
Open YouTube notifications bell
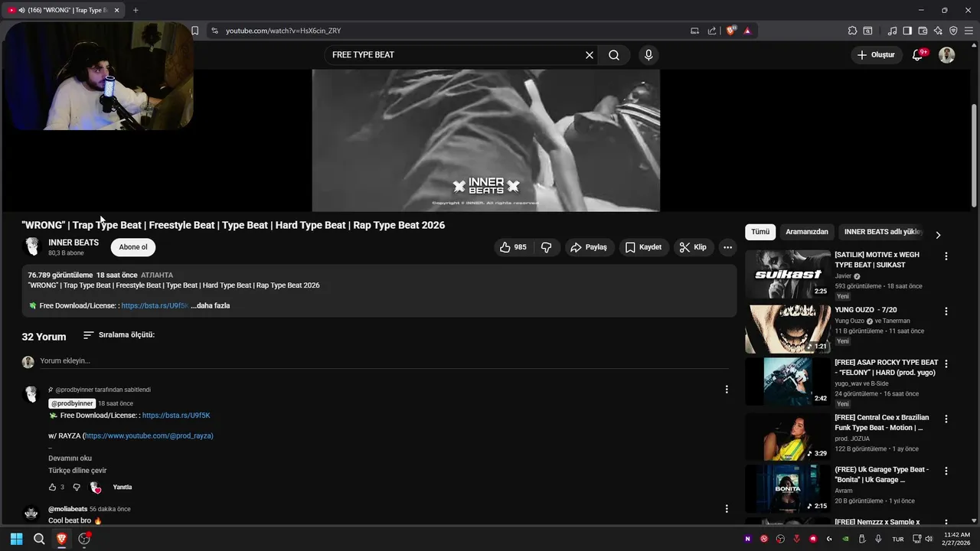(918, 55)
